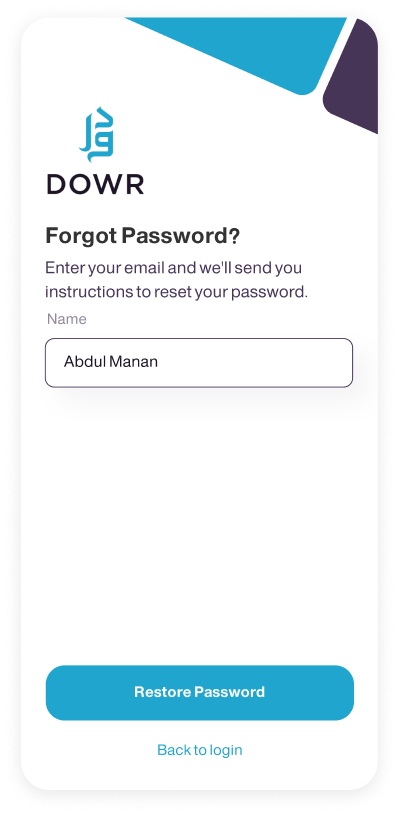Click the letter 'D' of DOWR wordmark
This screenshot has height=815, width=399.
[x=55, y=185]
